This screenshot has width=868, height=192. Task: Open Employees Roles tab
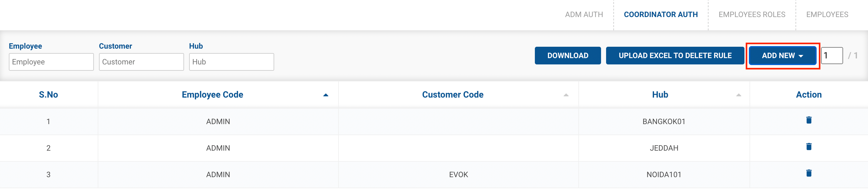coord(752,15)
